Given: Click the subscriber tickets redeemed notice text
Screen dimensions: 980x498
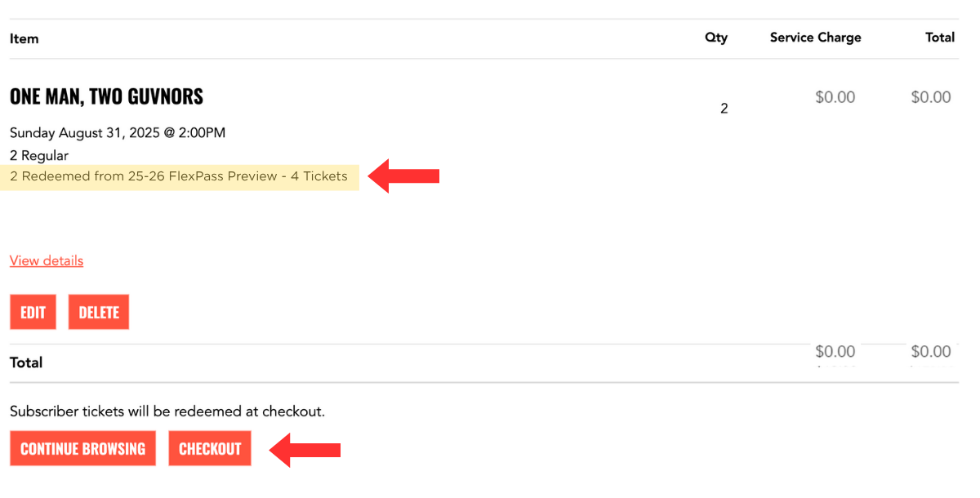Looking at the screenshot, I should [167, 411].
